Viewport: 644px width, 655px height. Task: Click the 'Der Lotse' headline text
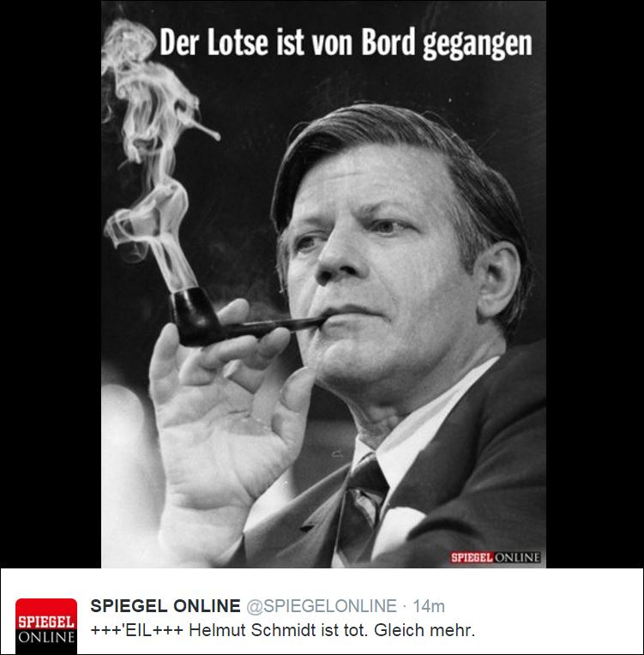click(214, 42)
